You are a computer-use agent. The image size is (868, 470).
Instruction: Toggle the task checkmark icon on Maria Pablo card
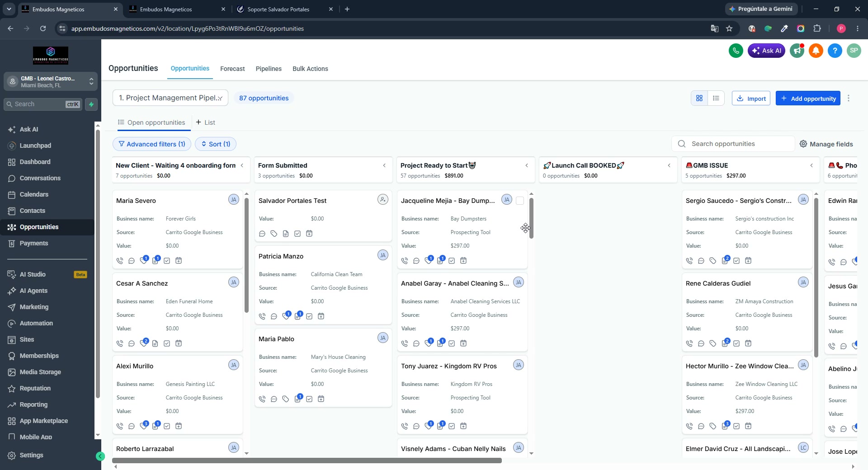pyautogui.click(x=309, y=399)
